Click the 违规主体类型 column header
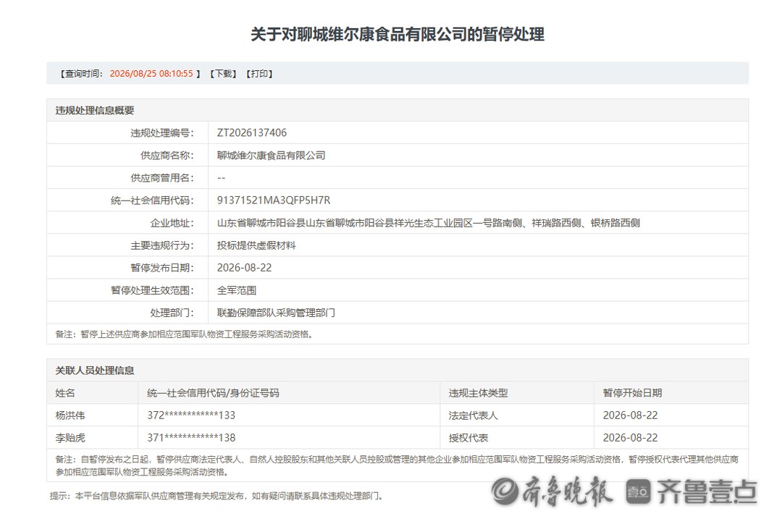782x532 pixels. [479, 393]
